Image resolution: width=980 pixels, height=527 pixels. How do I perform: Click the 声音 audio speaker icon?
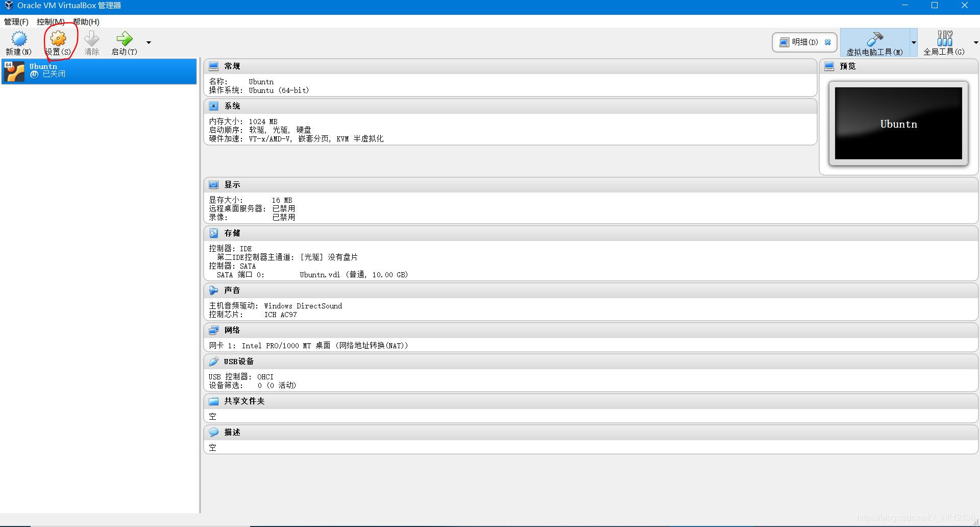pyautogui.click(x=214, y=291)
